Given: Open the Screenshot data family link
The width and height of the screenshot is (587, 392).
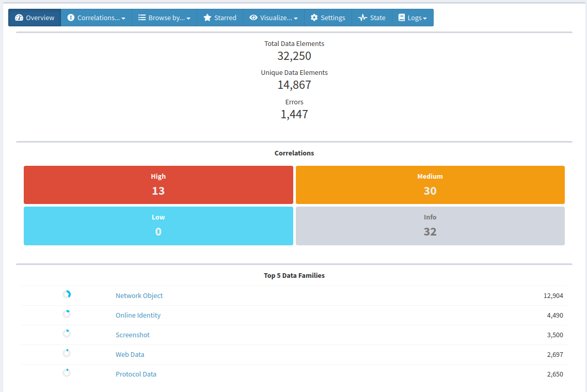Looking at the screenshot, I should (x=133, y=335).
